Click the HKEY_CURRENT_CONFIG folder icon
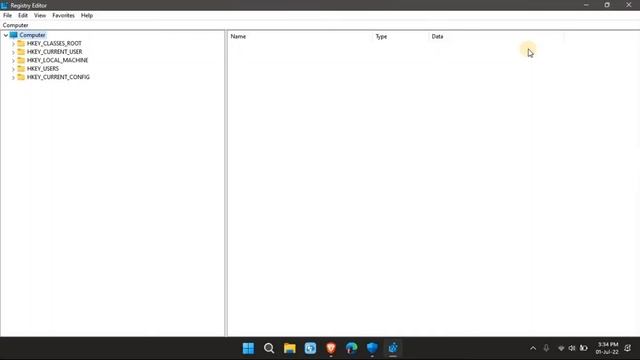The image size is (640, 360). 21,77
